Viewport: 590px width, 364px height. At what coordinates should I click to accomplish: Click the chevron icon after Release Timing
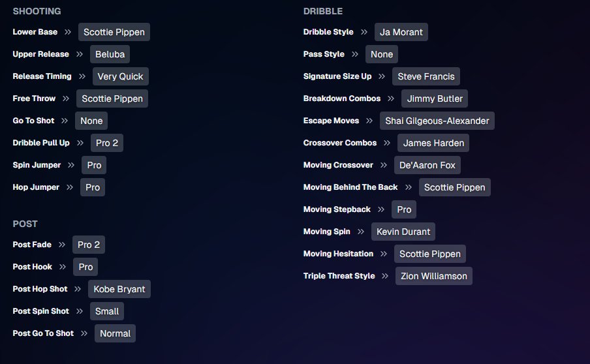coord(82,76)
